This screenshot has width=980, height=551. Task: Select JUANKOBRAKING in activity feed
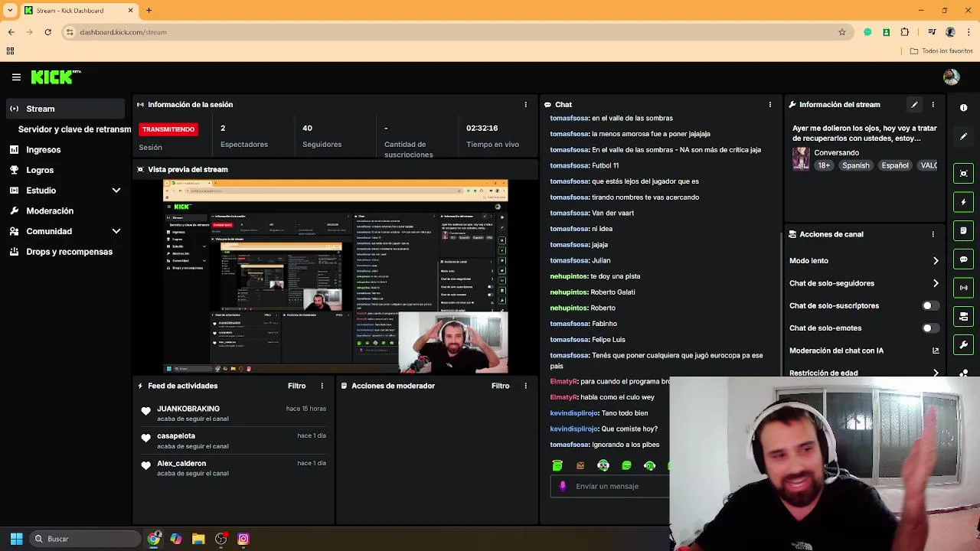coord(188,409)
